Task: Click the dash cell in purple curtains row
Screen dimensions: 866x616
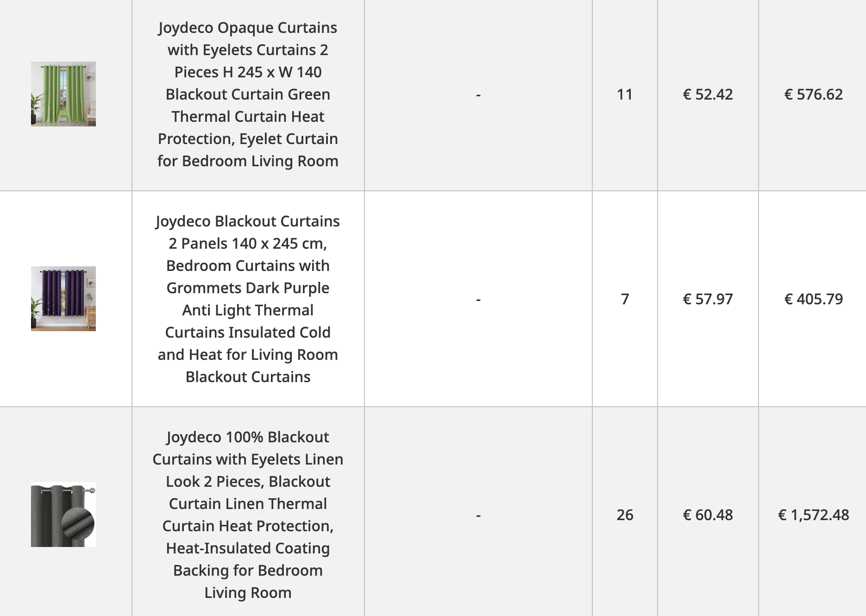Action: click(x=478, y=300)
